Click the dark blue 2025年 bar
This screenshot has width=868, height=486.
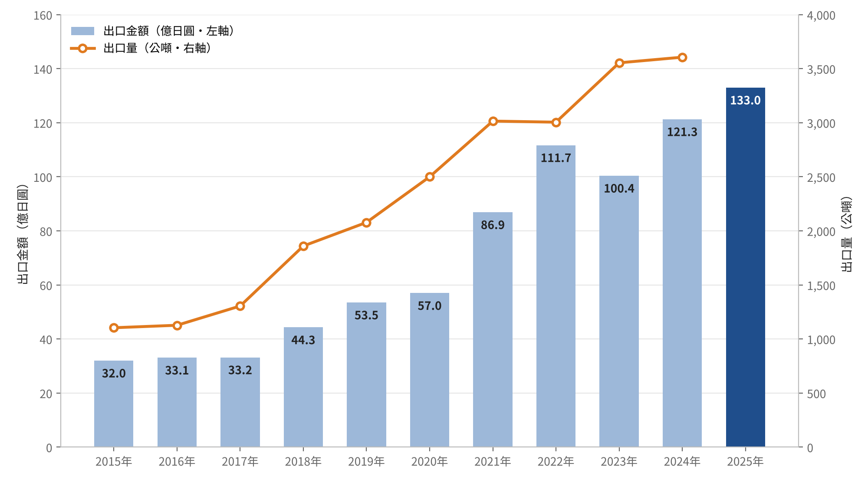(x=745, y=267)
